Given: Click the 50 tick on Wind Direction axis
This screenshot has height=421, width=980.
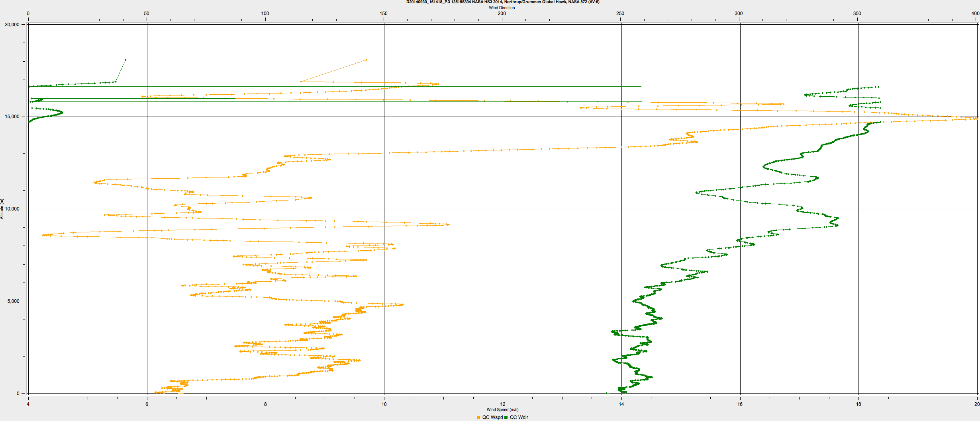Looking at the screenshot, I should [x=147, y=14].
